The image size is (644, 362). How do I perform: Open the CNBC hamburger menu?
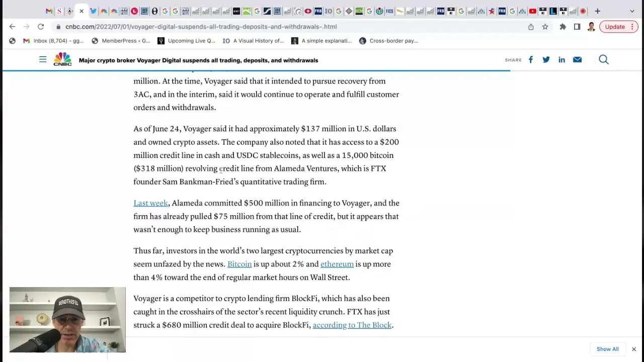43,59
